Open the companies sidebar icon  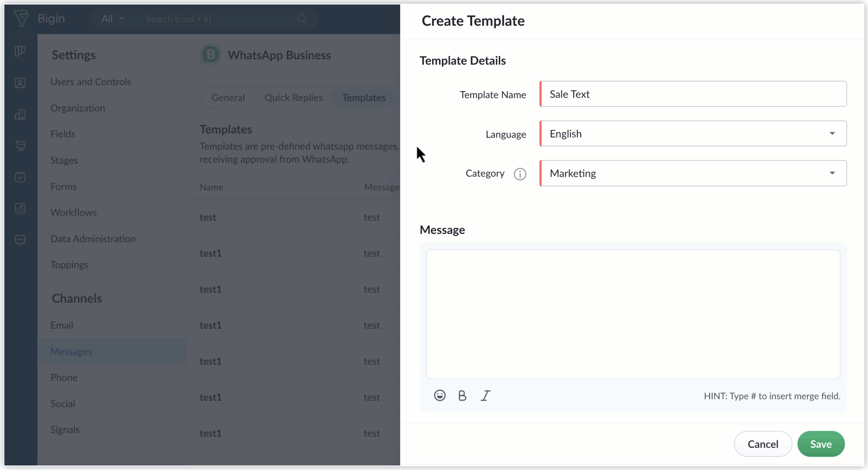[20, 115]
